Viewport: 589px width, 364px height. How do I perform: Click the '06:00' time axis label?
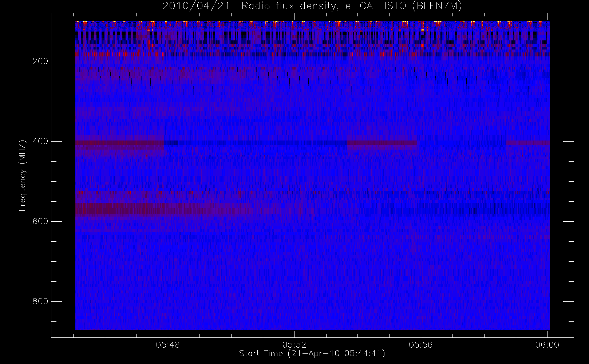coord(547,345)
